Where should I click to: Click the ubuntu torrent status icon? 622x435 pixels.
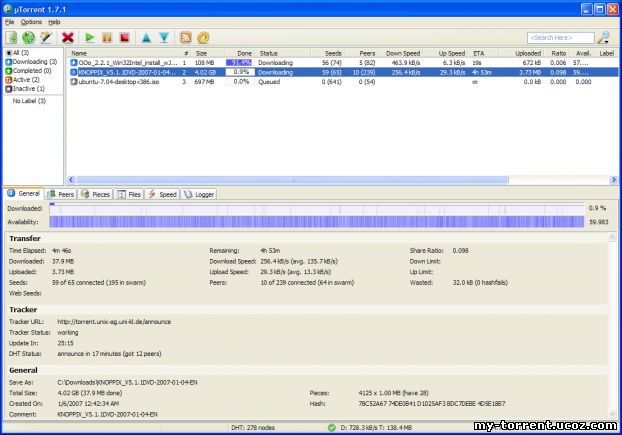click(74, 82)
